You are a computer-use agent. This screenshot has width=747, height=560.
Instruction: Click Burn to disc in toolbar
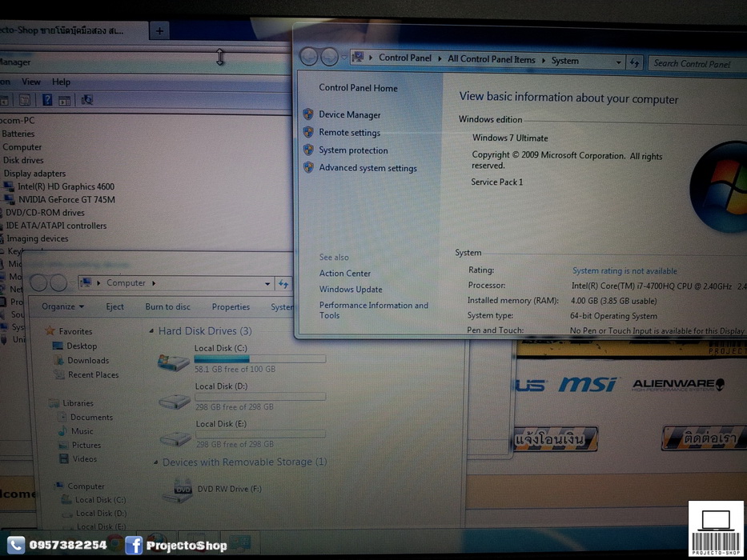pyautogui.click(x=167, y=306)
